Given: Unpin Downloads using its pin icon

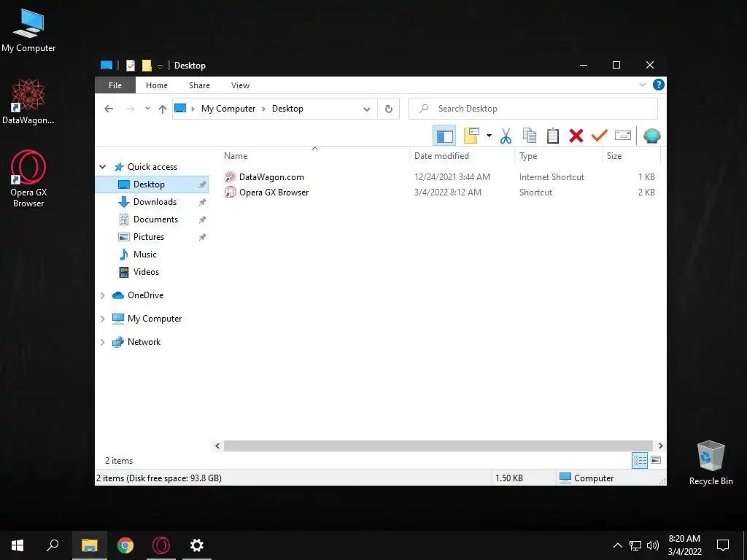Looking at the screenshot, I should coord(203,202).
